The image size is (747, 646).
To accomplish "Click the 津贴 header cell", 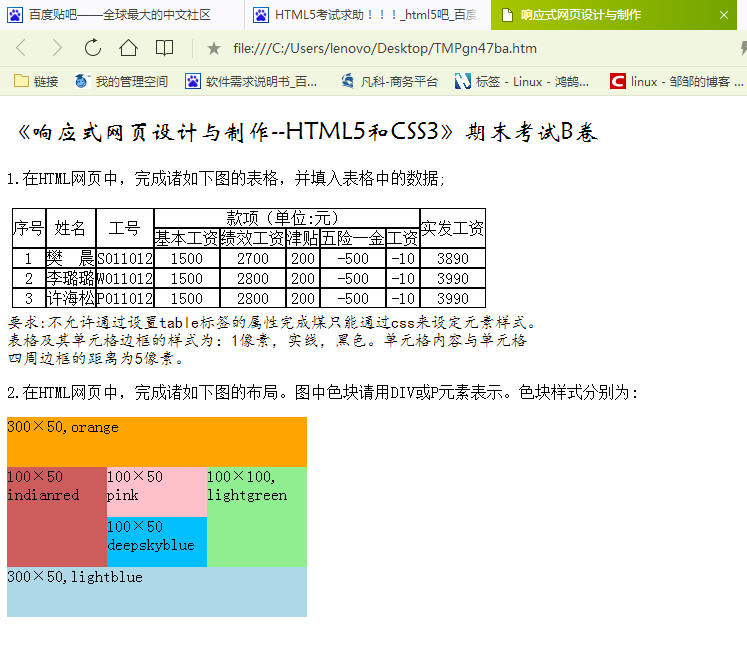I will [303, 238].
